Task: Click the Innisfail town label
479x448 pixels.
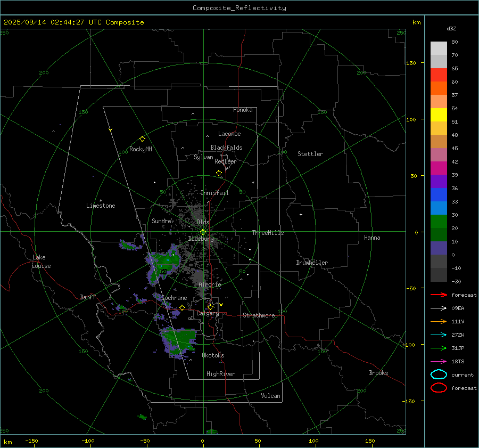Action: tap(214, 193)
